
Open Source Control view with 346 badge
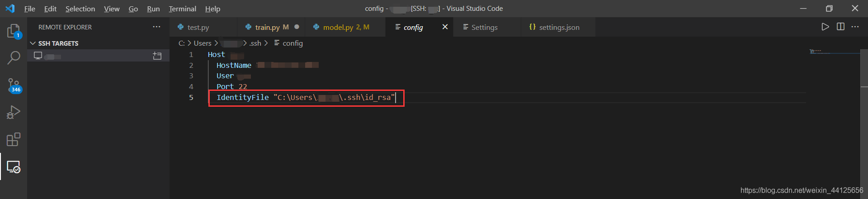14,85
